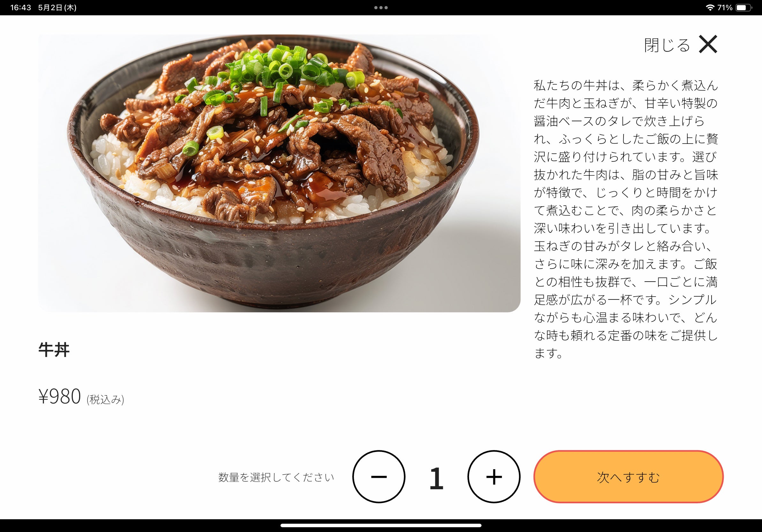
Task: Increase quantity with the plus button
Action: click(x=494, y=477)
